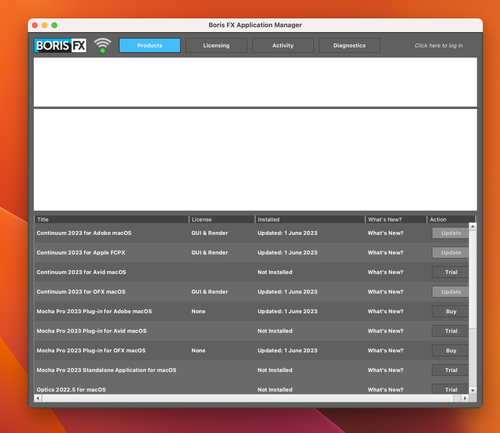Image resolution: width=500 pixels, height=433 pixels.
Task: Click 'None' license for Mocha Pro Adobe plug-in
Action: 198,311
